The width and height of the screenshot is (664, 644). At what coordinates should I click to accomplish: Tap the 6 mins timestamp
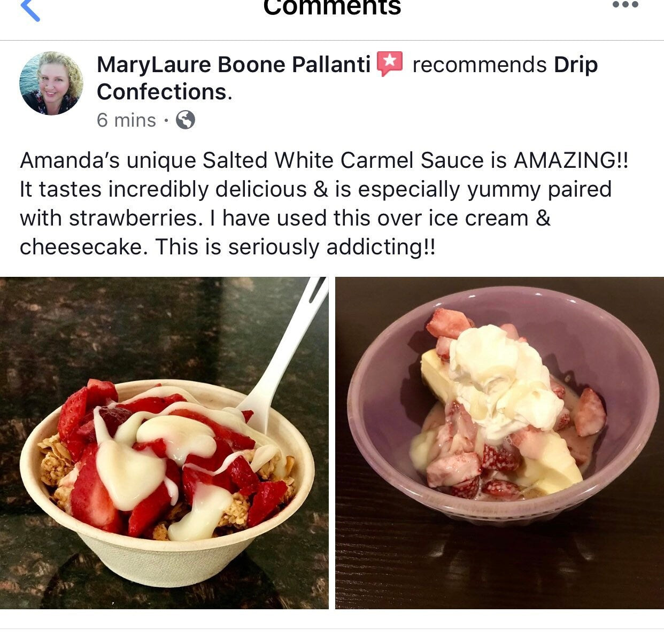coord(126,120)
